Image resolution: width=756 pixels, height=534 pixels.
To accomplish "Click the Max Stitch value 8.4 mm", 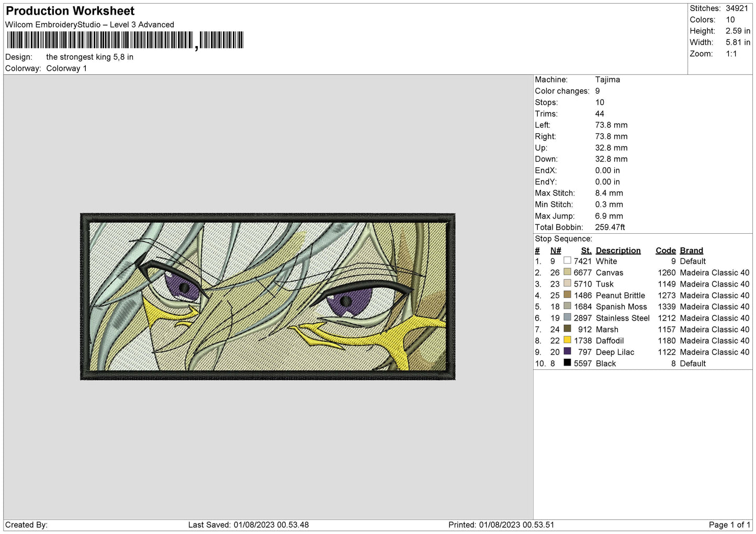I will 609,193.
